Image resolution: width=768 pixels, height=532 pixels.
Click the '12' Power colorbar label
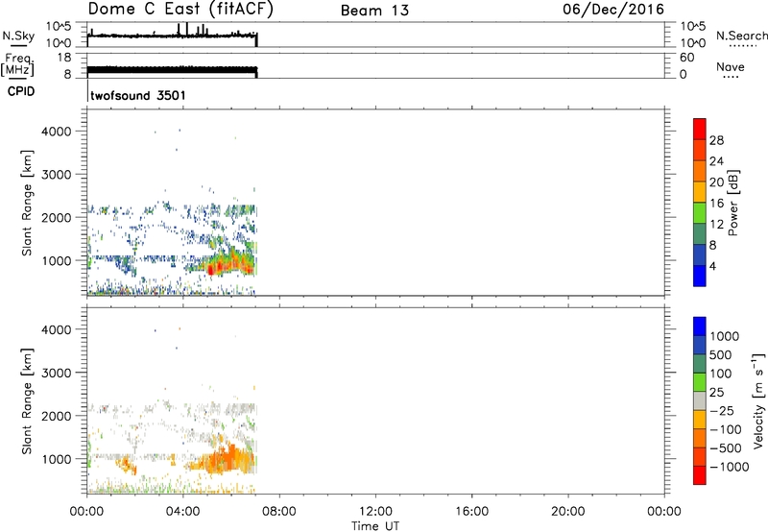(x=716, y=225)
